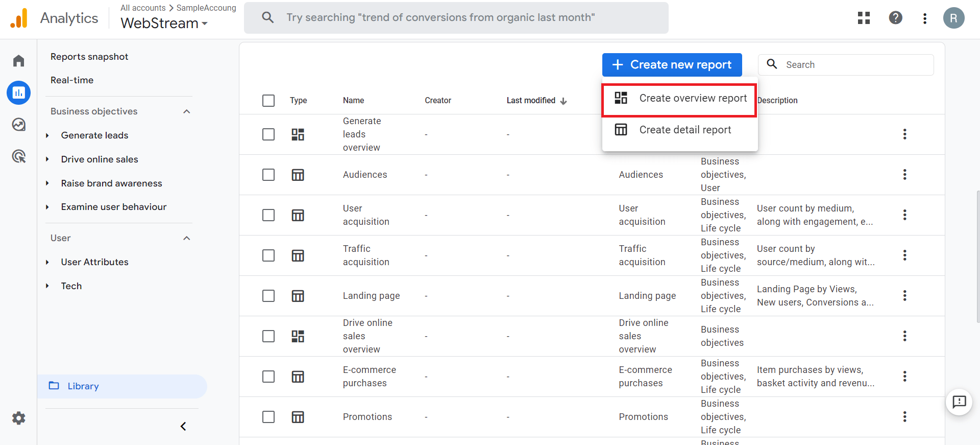Check the Promotions row checkbox

(268, 417)
